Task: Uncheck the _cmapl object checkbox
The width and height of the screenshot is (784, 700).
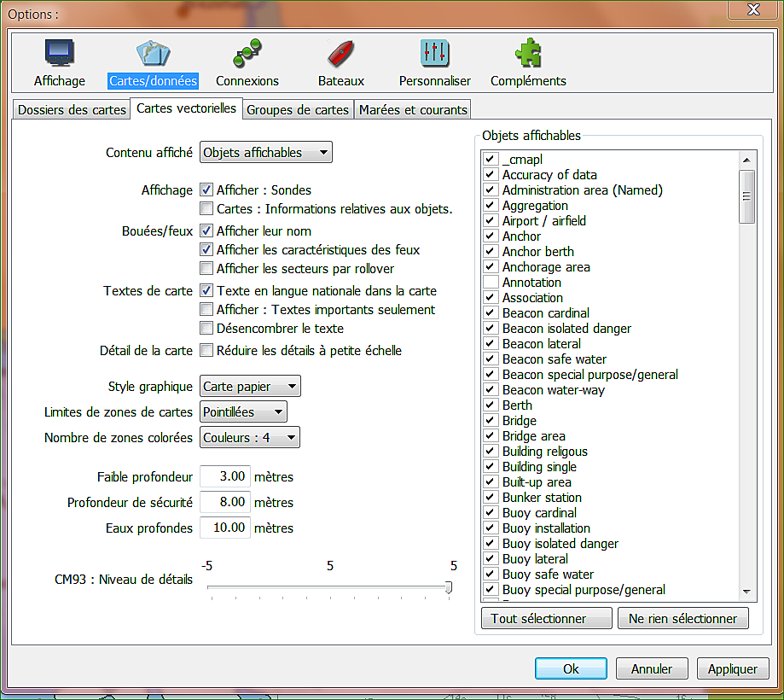Action: [x=491, y=159]
